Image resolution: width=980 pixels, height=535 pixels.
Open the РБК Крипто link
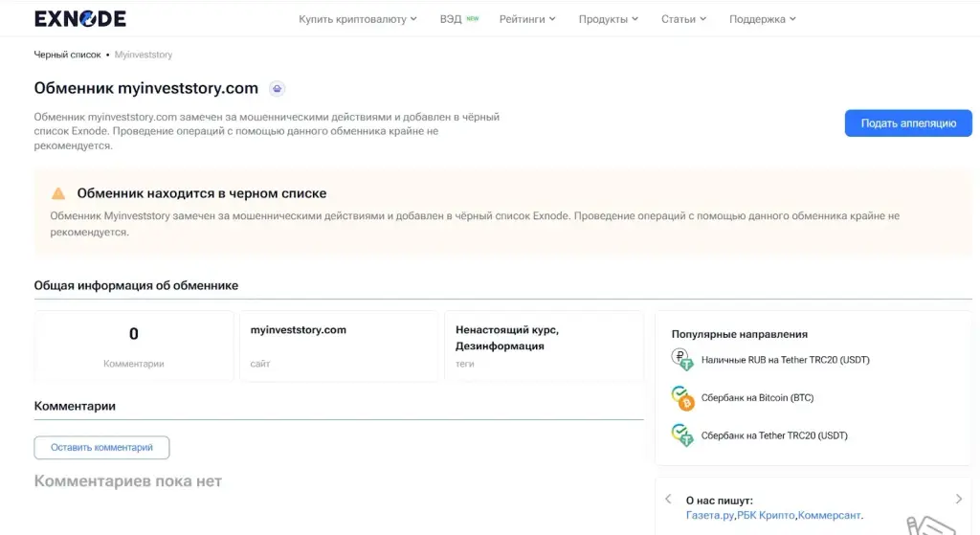766,516
